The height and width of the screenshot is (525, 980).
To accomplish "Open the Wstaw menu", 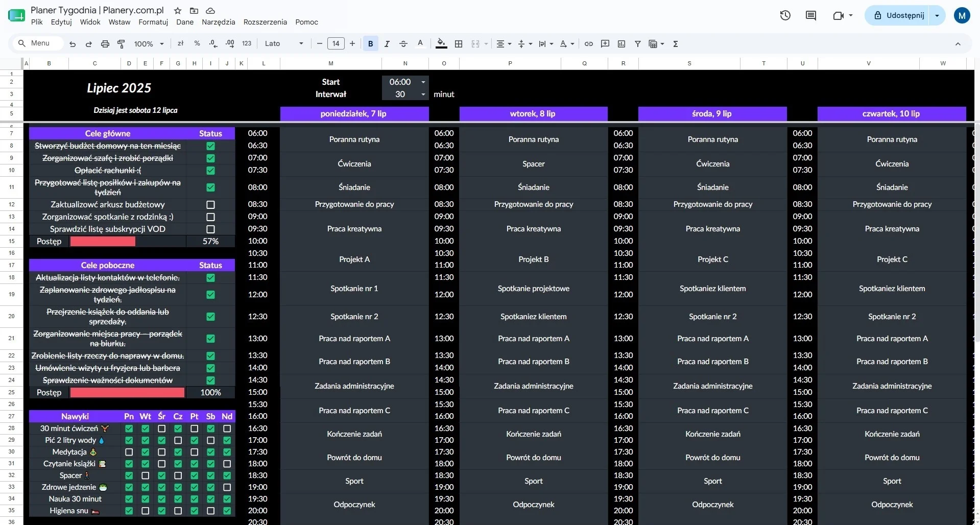I will click(119, 22).
